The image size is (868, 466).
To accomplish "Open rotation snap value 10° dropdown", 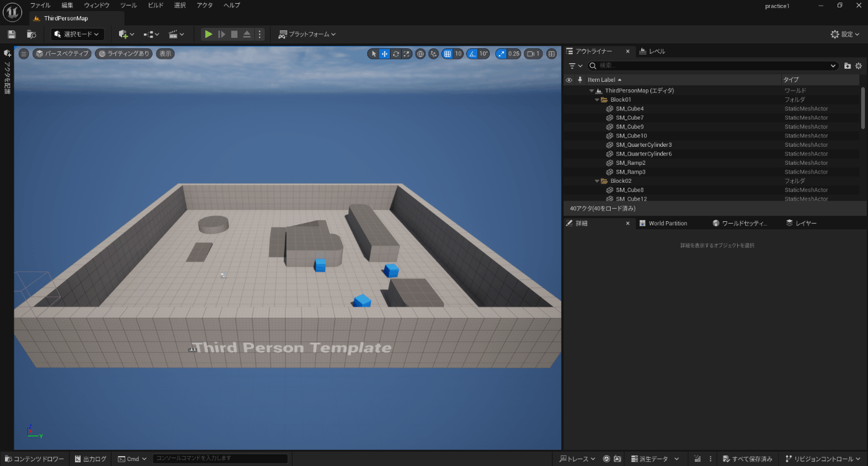I will (x=484, y=54).
